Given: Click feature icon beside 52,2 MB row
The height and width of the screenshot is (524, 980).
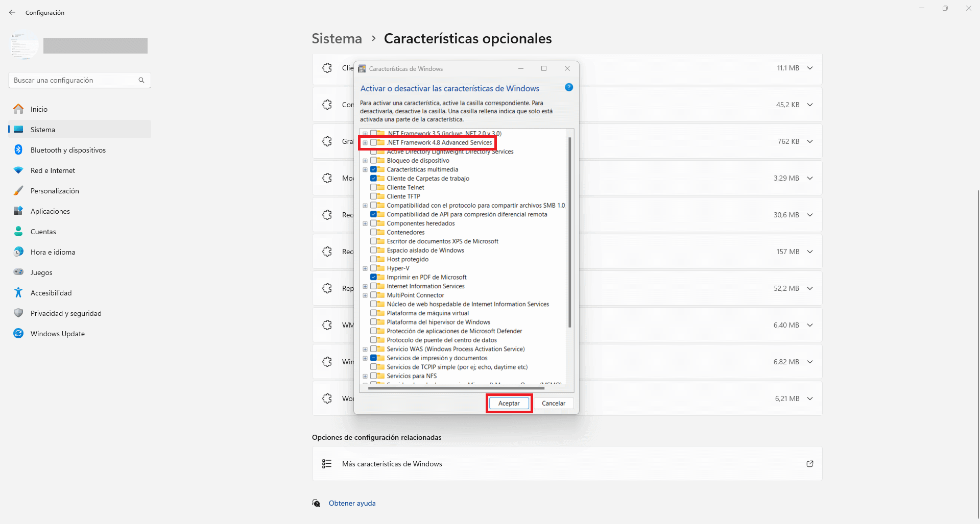Looking at the screenshot, I should click(x=327, y=288).
